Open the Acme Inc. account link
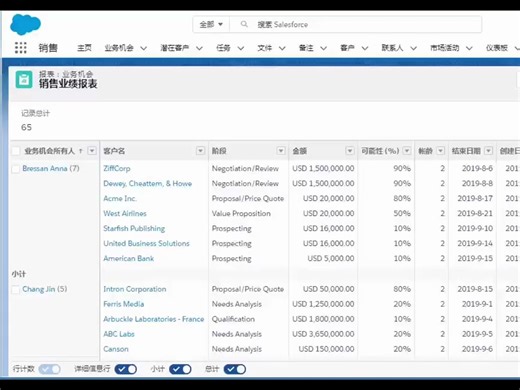 click(x=120, y=198)
